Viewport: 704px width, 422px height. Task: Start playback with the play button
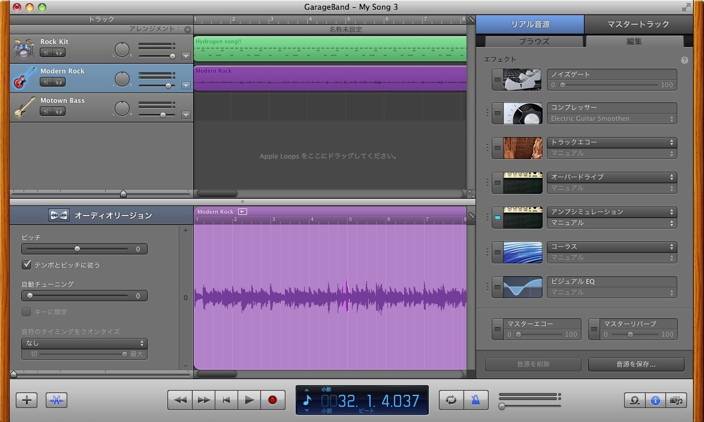[249, 400]
